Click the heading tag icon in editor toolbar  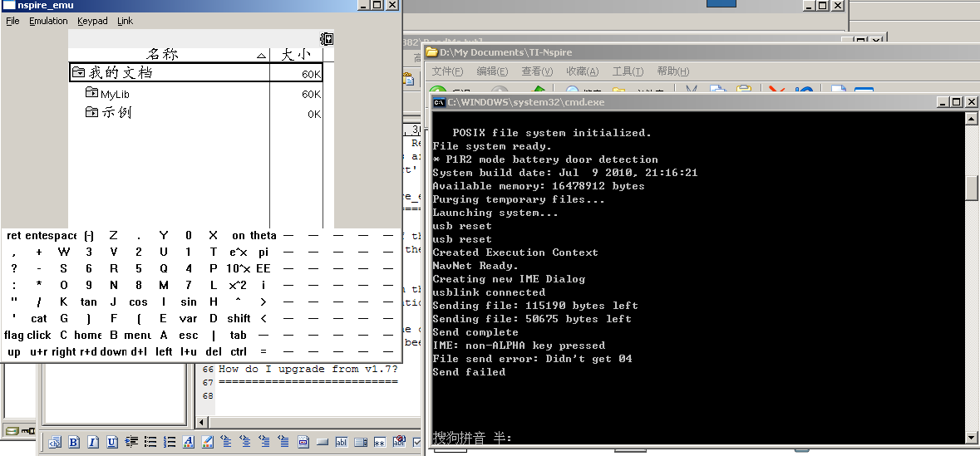[x=54, y=442]
